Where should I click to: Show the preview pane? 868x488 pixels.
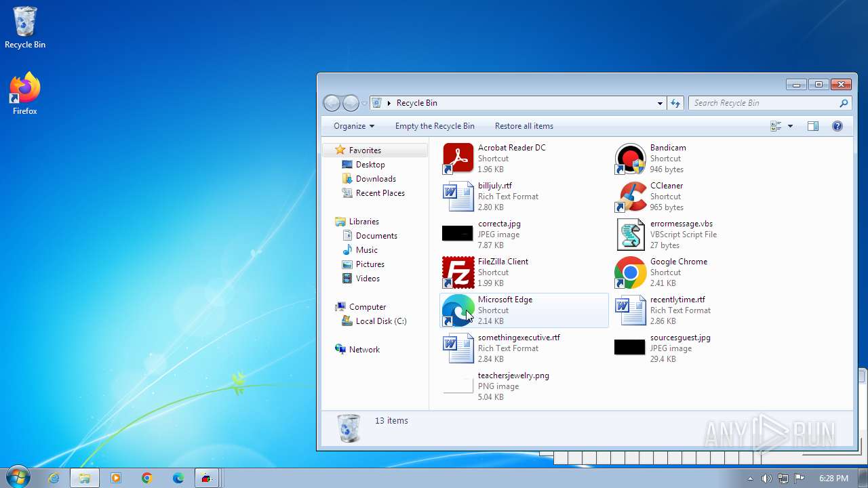click(813, 126)
